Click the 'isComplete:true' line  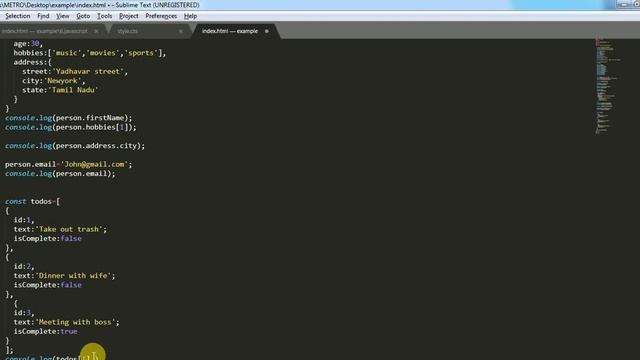(x=45, y=331)
